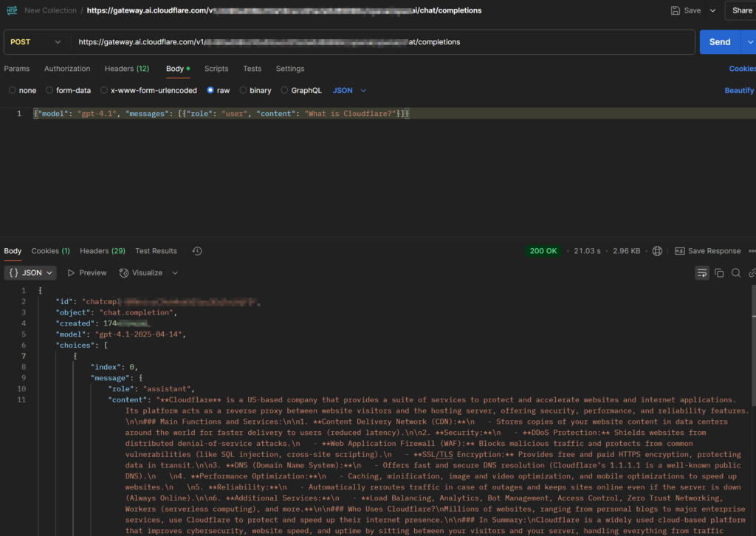
Task: Open network information via the globe icon
Action: click(x=657, y=250)
